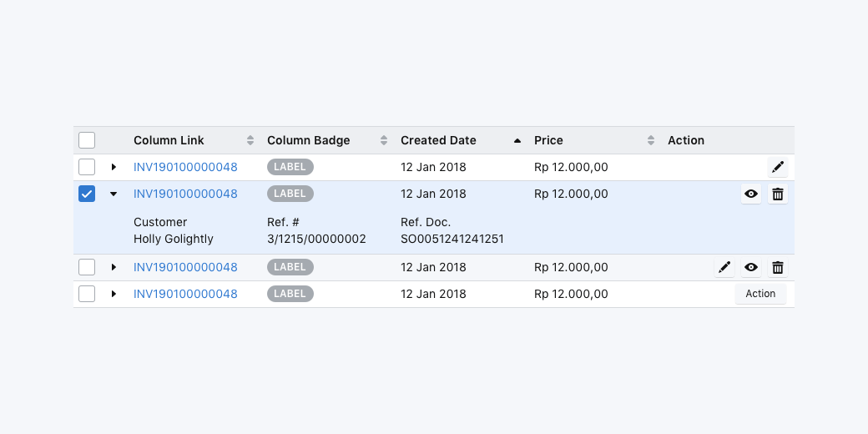This screenshot has width=868, height=434.
Task: Expand the first row details arrow
Action: tap(114, 167)
